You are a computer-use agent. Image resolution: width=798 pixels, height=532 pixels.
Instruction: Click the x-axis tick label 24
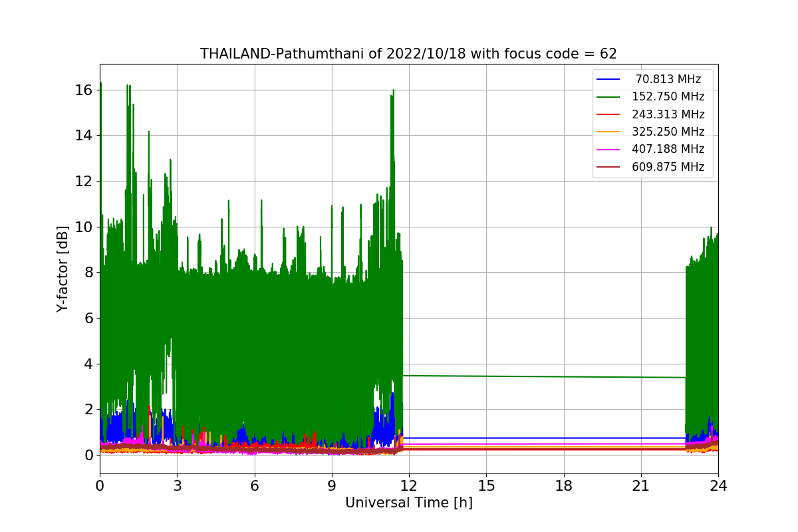[718, 485]
